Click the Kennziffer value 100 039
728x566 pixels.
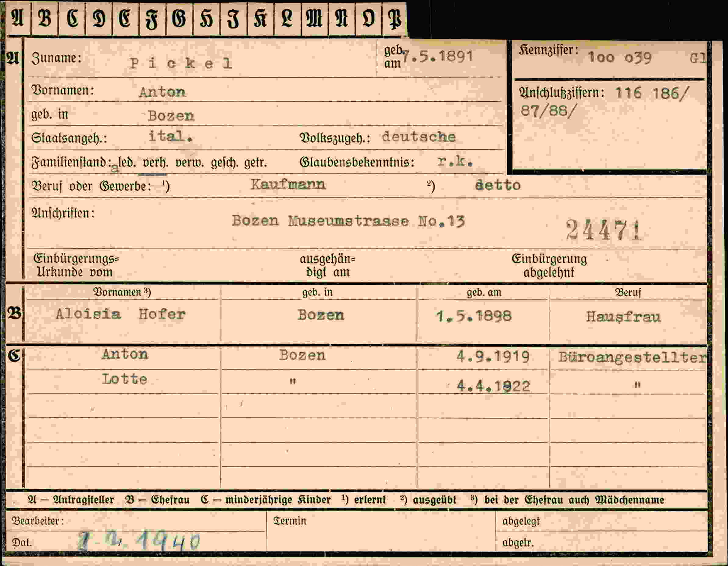coord(619,57)
